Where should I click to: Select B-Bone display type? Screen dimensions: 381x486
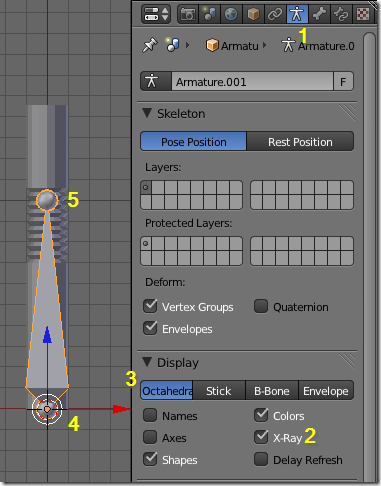click(x=272, y=391)
